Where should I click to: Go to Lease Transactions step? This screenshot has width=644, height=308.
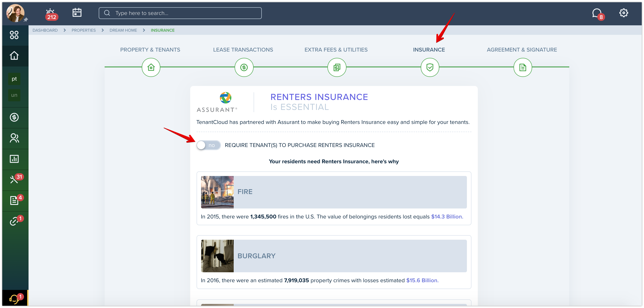click(243, 50)
